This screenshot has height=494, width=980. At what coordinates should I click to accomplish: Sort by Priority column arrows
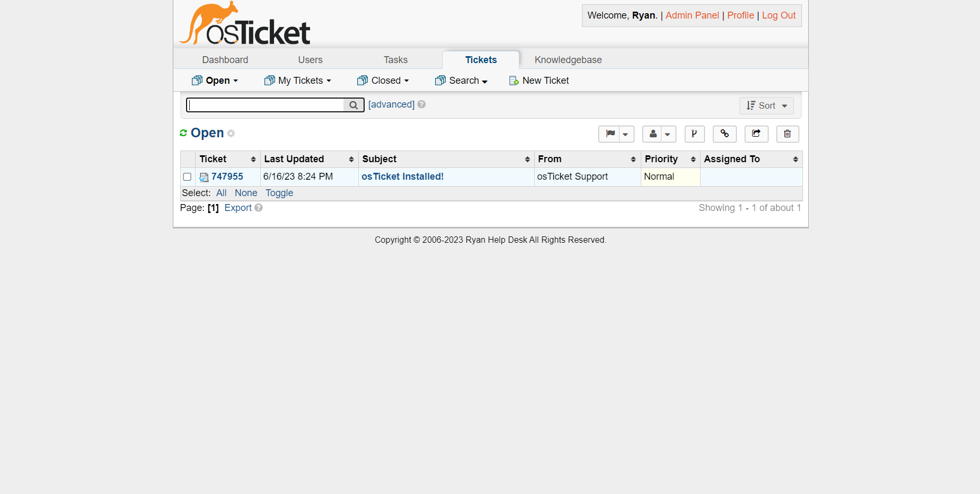[x=693, y=160]
